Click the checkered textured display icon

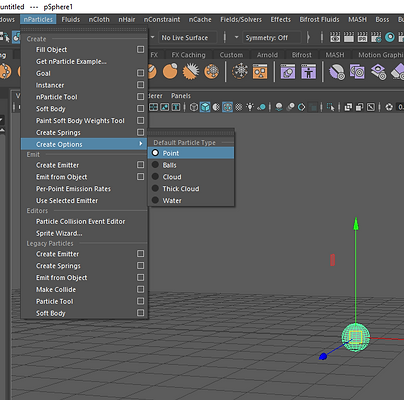[x=239, y=107]
